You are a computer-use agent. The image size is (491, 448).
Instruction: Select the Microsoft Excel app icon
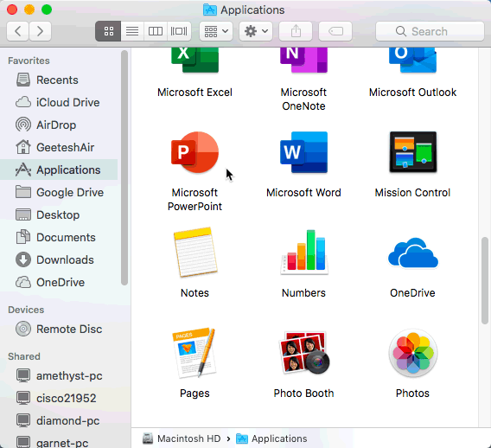point(194,61)
